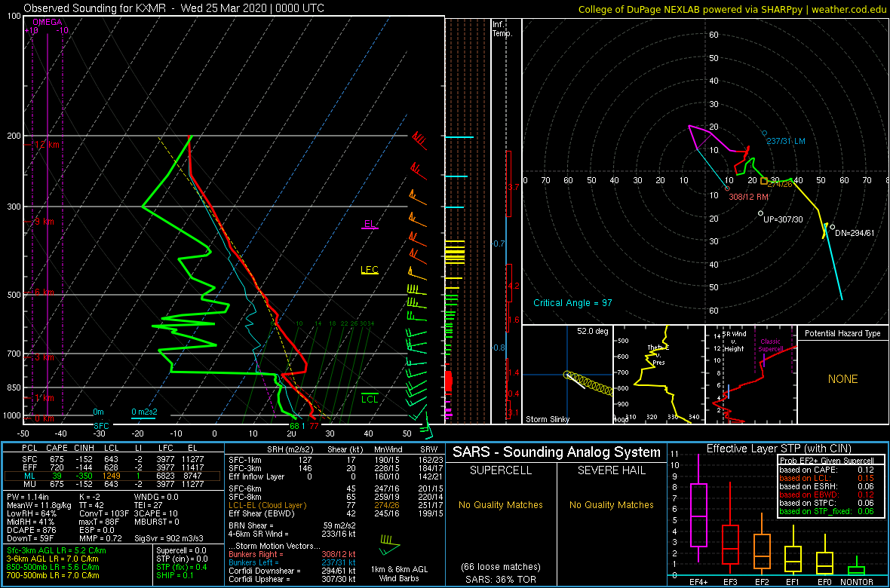Click the based on LCL: 0.15 entry
Image resolution: width=890 pixels, height=588 pixels.
[827, 478]
